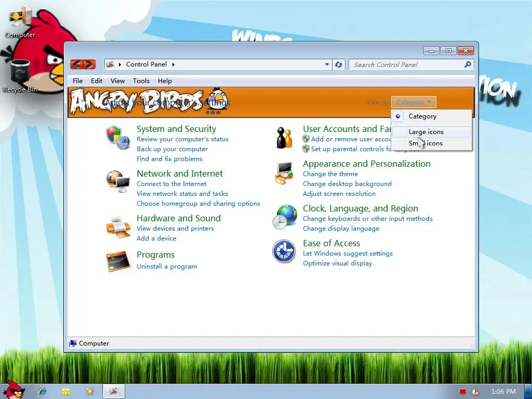The height and width of the screenshot is (399, 532).
Task: Open Clock, Language, and Region heading link
Action: click(x=361, y=208)
